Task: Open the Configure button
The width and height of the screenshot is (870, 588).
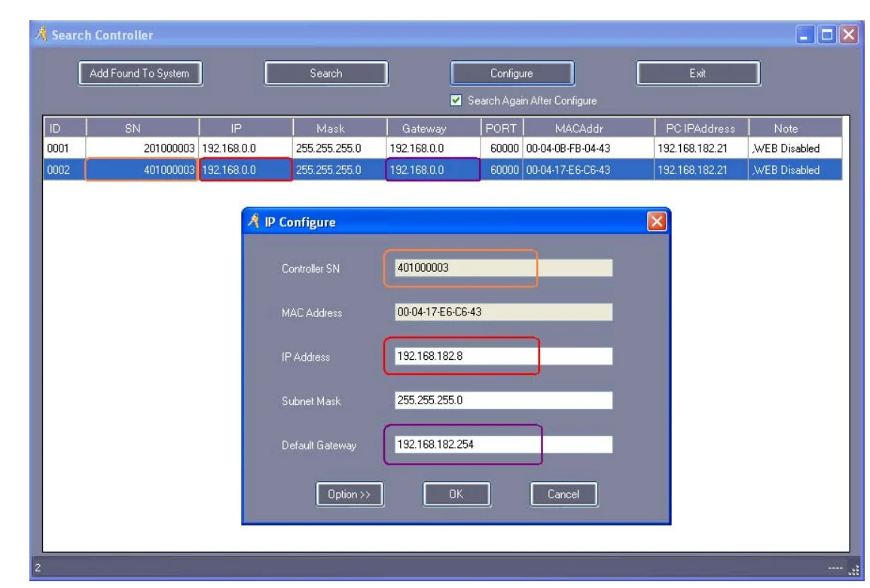Action: point(511,73)
